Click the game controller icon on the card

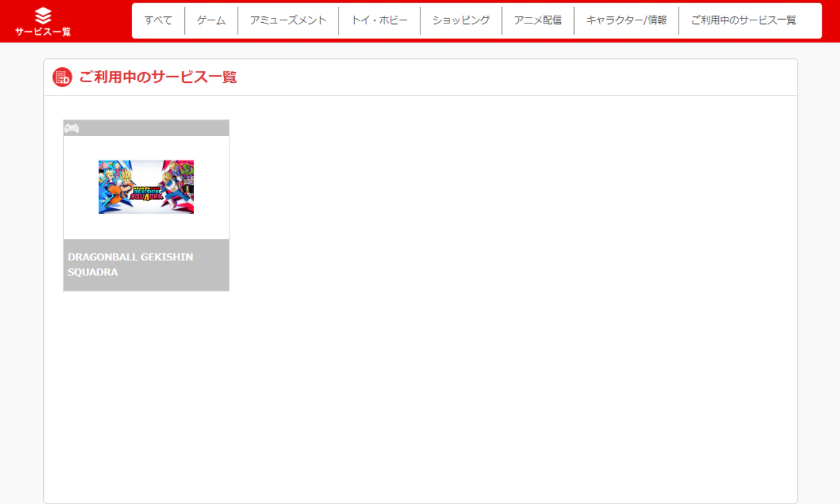click(71, 128)
